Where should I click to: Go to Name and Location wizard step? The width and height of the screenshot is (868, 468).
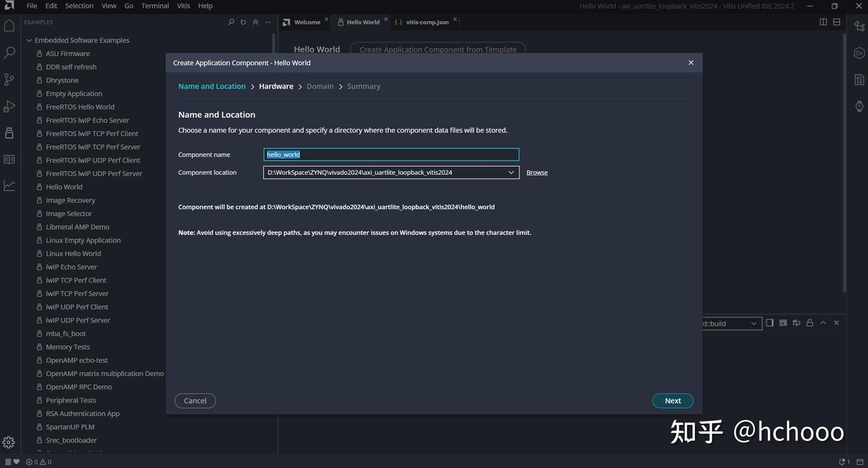click(212, 86)
